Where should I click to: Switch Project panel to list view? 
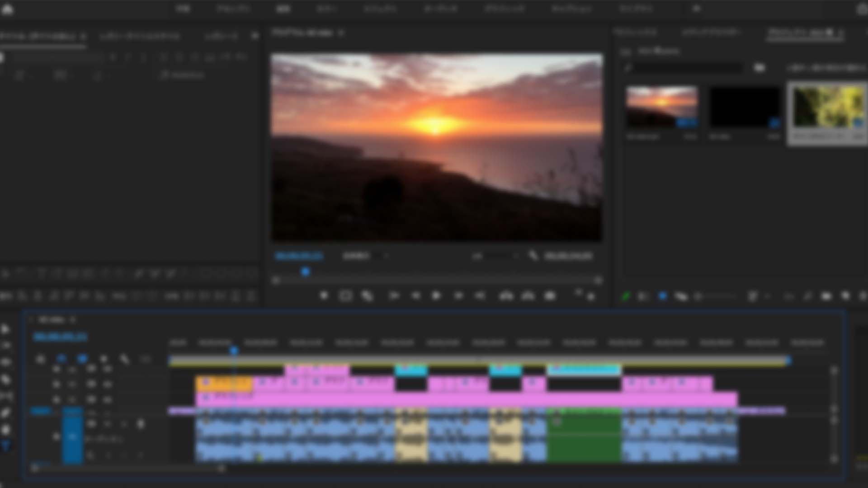pyautogui.click(x=642, y=296)
